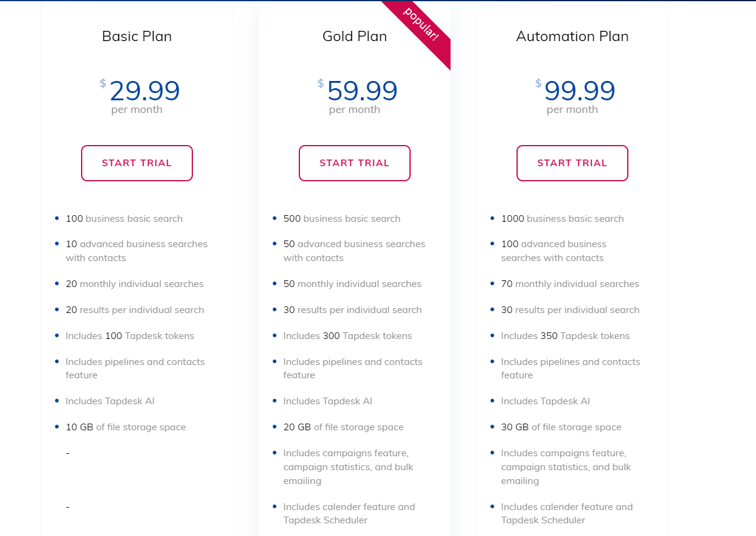
Task: Click the $59.99 monthly price
Action: (x=362, y=91)
